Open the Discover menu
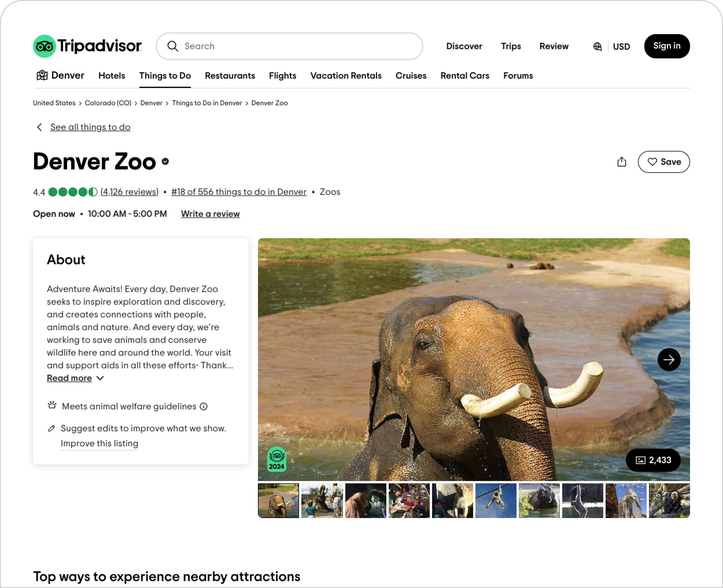723x588 pixels. tap(464, 46)
